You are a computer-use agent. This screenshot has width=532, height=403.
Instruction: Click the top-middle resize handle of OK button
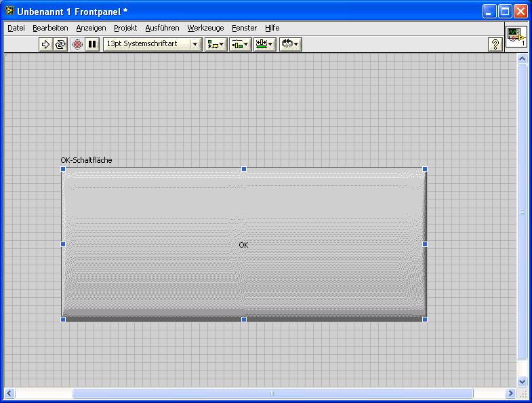point(244,169)
